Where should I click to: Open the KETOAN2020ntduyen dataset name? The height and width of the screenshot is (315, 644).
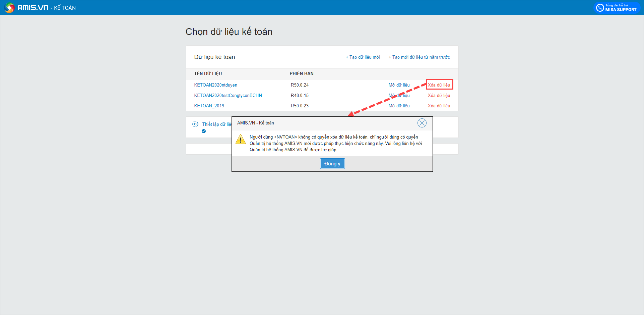click(x=215, y=85)
